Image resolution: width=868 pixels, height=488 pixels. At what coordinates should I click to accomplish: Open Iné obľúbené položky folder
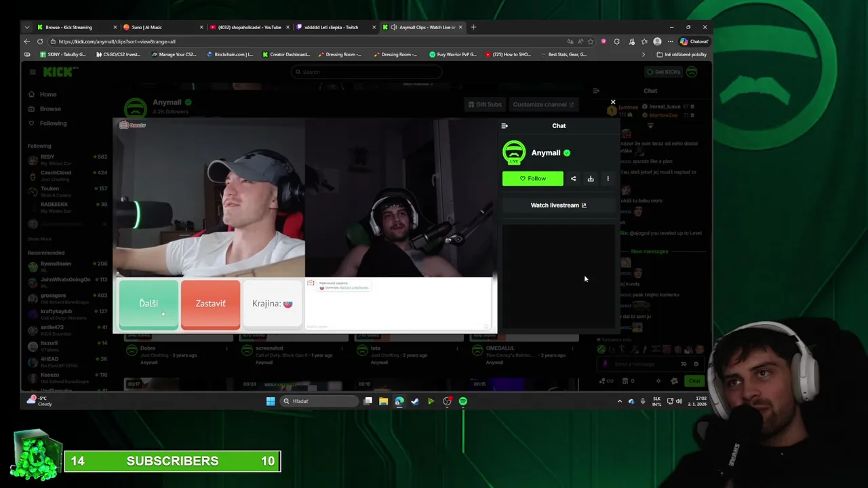click(682, 54)
